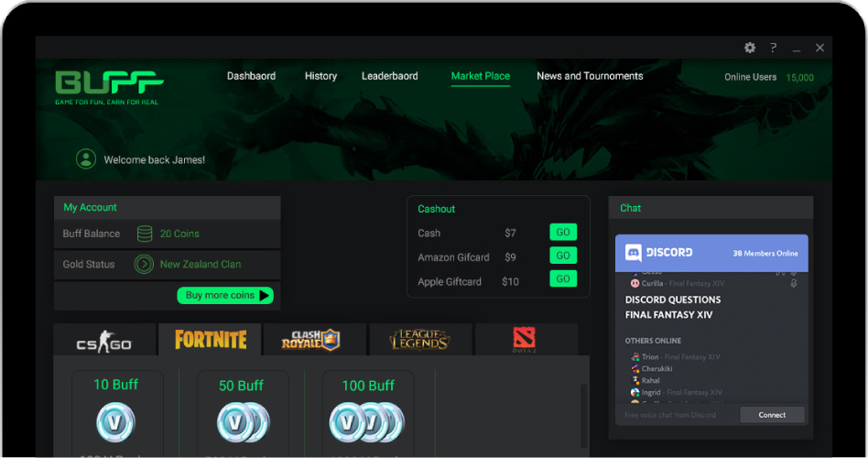Click the 15,000 online users count

click(x=800, y=78)
